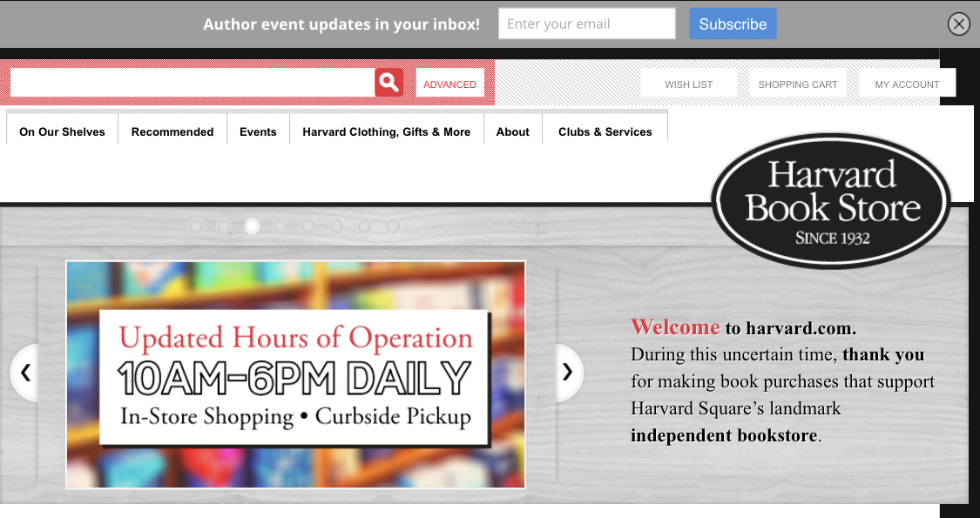Select the seventh carousel dot
This screenshot has width=980, height=518.
tap(364, 226)
